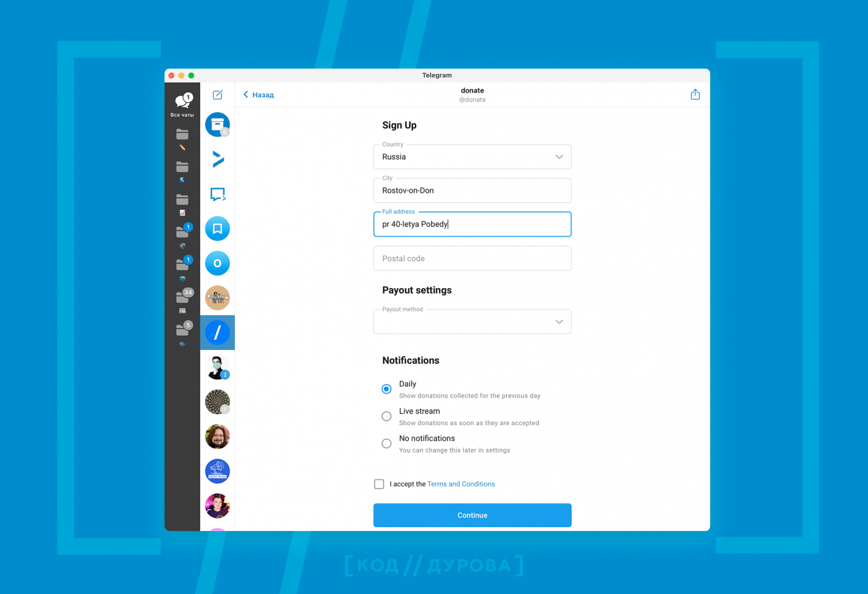Select the No notifications radio button
The height and width of the screenshot is (594, 868).
pyautogui.click(x=386, y=444)
